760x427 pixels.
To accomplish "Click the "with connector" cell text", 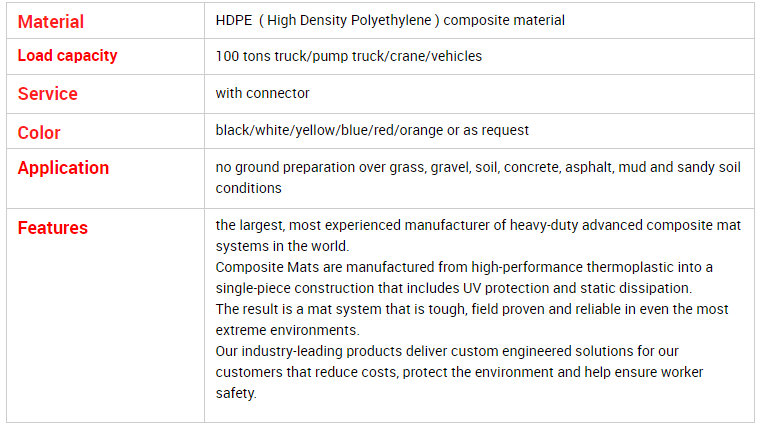I will click(262, 93).
